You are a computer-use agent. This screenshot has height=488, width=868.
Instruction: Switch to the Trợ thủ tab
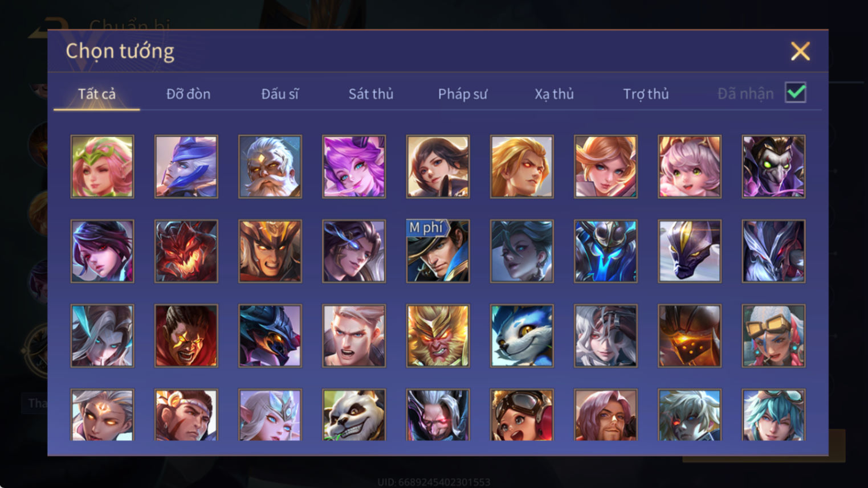(x=646, y=94)
